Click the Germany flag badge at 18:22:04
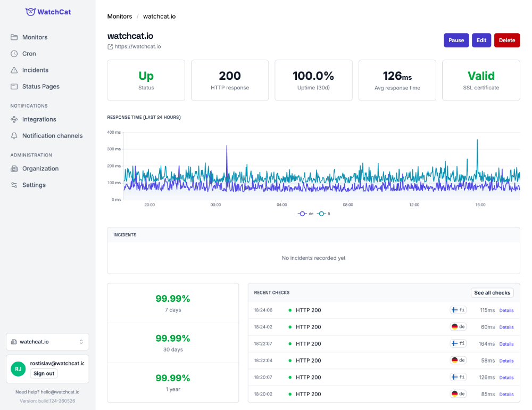Viewport: 532px width, 410px height. (458, 360)
